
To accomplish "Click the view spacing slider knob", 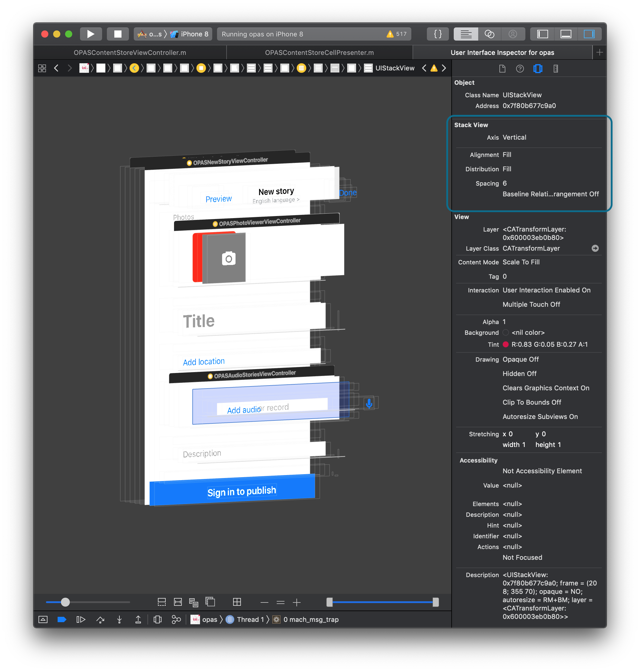I will (x=65, y=602).
